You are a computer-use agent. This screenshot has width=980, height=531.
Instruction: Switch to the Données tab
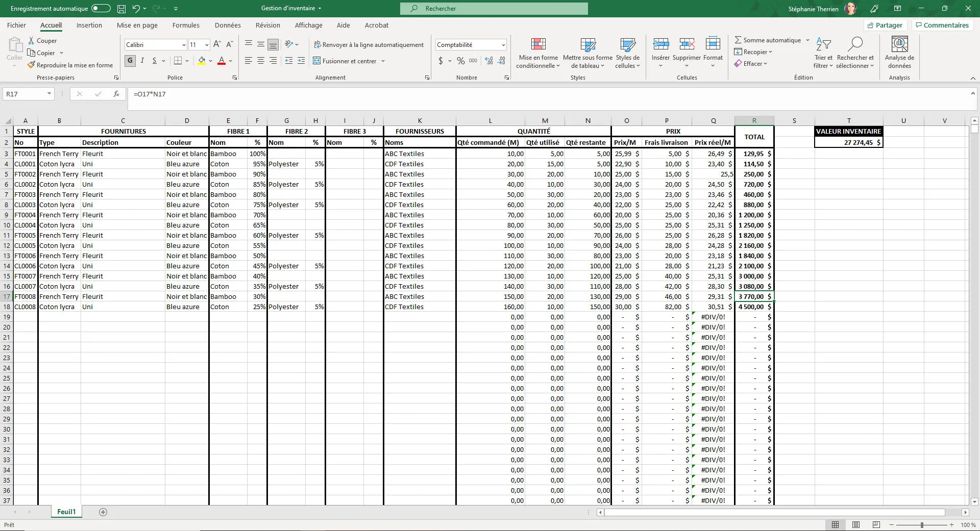(x=228, y=26)
